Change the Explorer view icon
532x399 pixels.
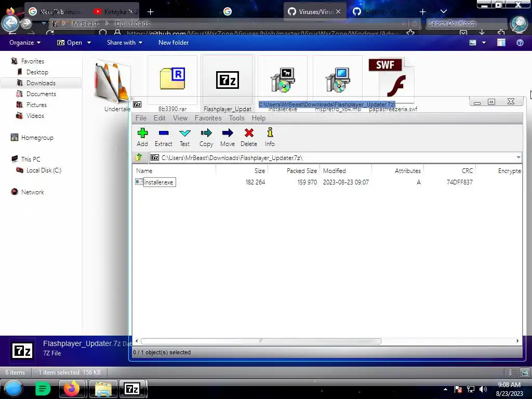coord(473,43)
